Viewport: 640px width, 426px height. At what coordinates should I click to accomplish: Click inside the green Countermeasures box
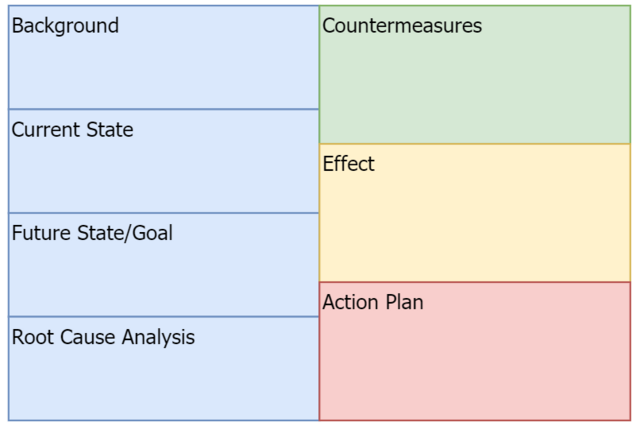point(475,90)
